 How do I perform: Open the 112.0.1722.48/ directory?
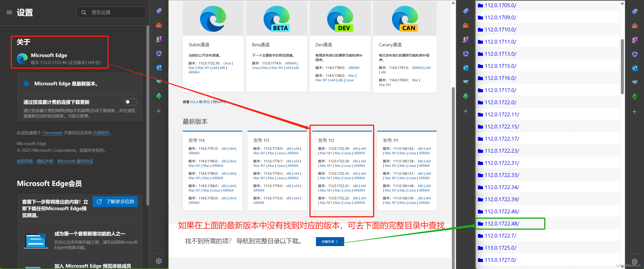click(502, 223)
